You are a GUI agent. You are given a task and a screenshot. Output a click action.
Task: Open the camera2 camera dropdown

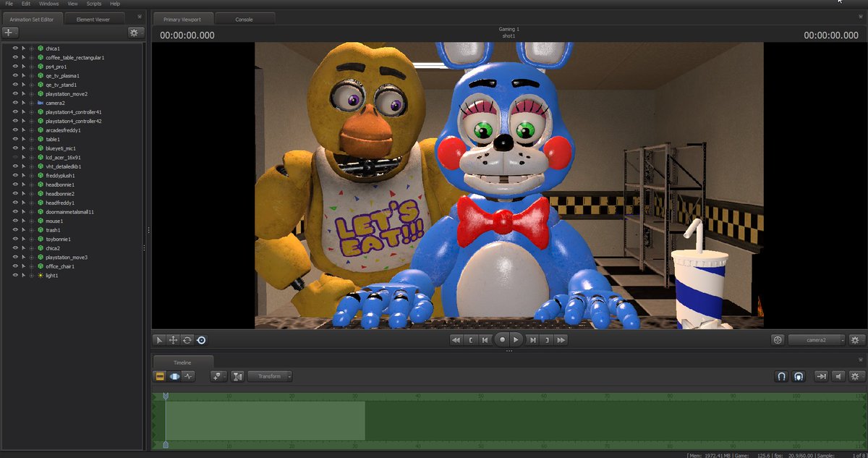coord(817,339)
